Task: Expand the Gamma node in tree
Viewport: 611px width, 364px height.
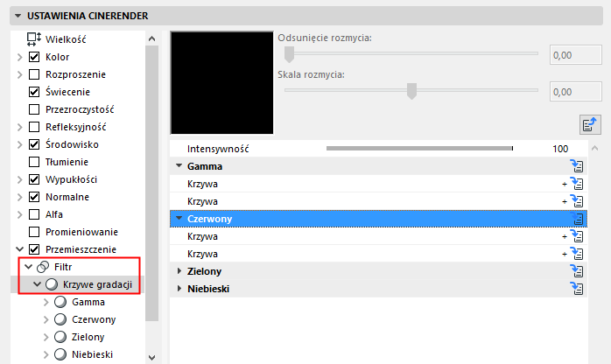Action: 46,303
